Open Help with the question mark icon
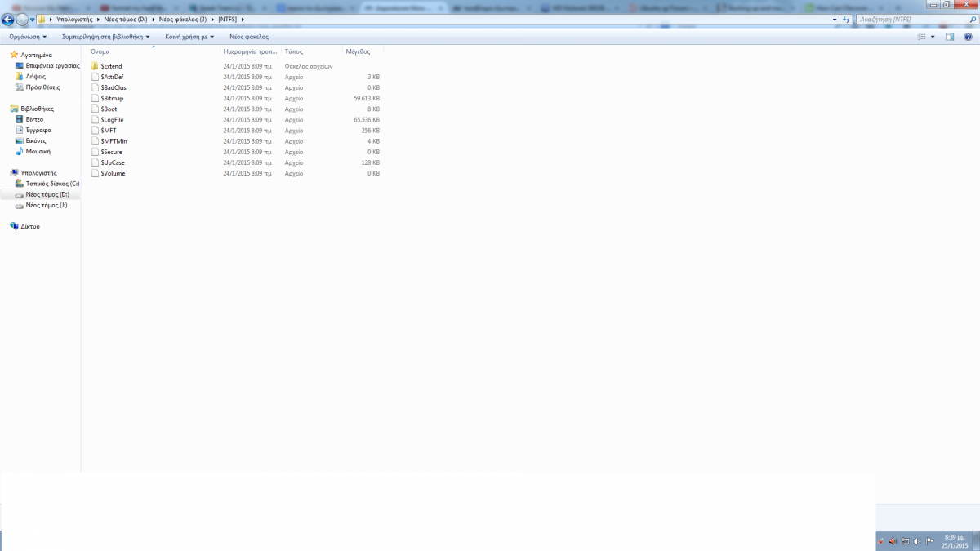Image resolution: width=980 pixels, height=551 pixels. click(969, 37)
